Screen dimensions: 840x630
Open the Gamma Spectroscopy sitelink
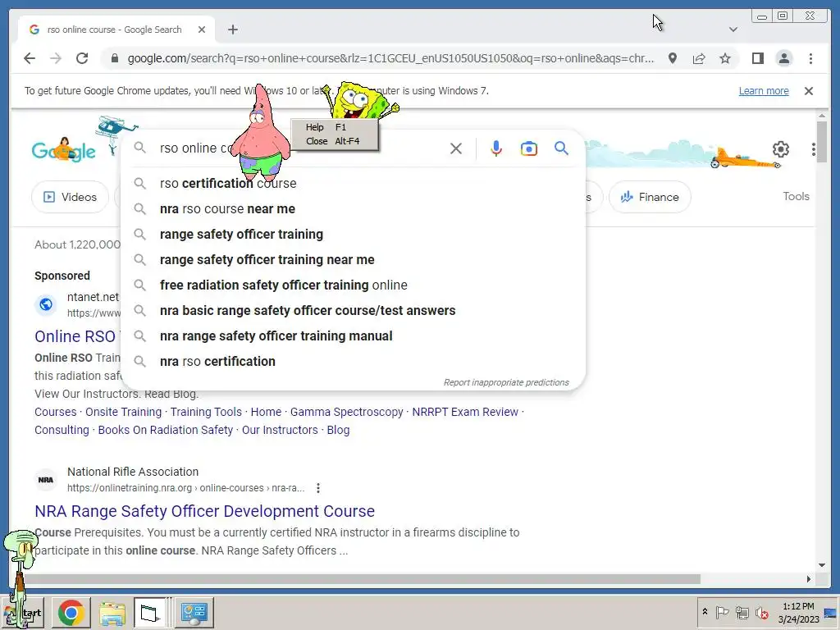tap(347, 412)
